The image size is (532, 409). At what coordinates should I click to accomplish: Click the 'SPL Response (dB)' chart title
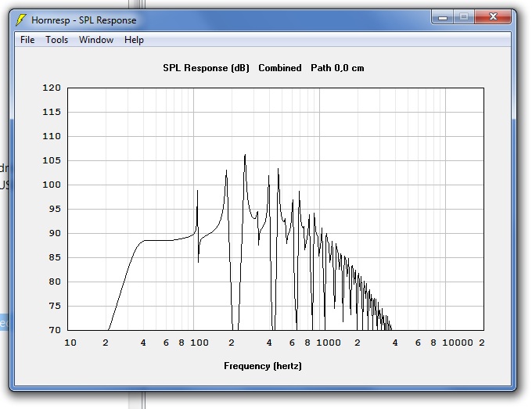pyautogui.click(x=206, y=68)
